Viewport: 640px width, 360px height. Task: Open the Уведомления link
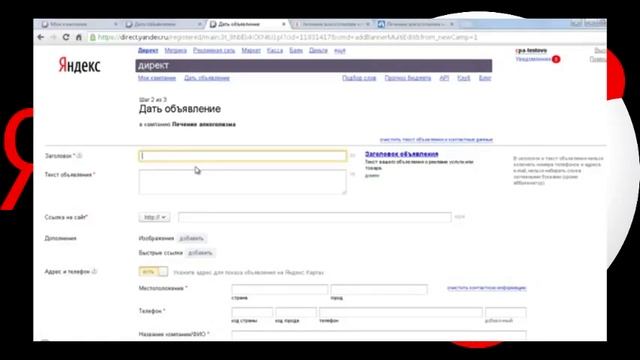533,59
